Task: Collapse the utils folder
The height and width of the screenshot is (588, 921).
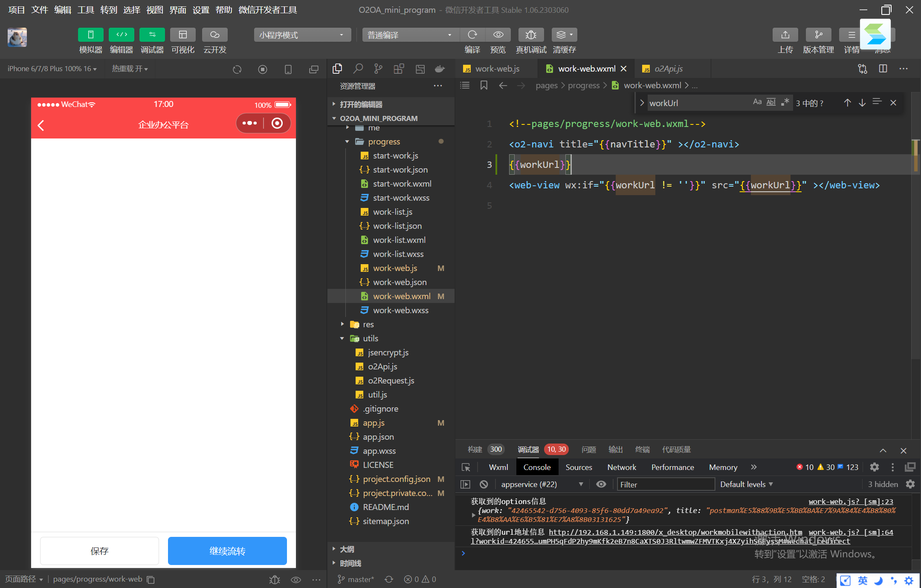Action: coord(342,338)
